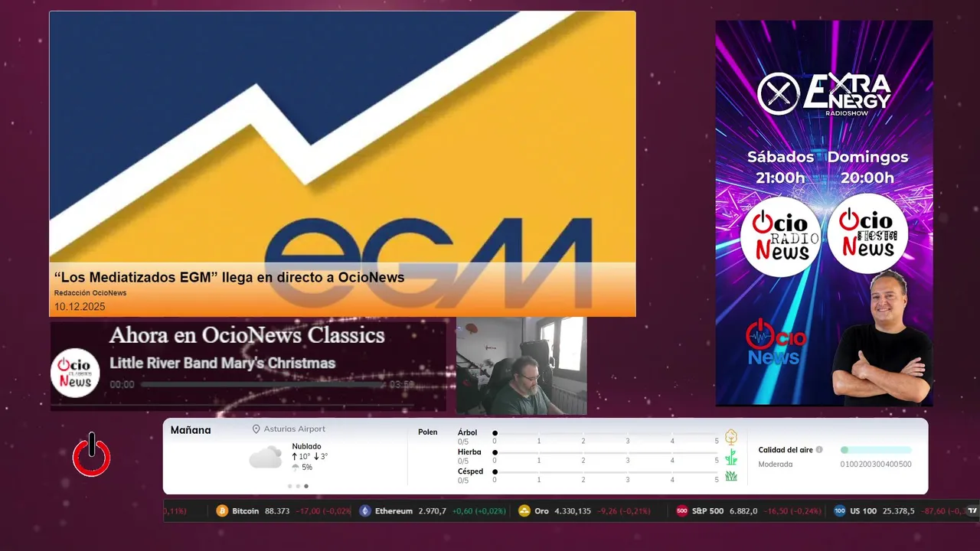Click the Domingos 20:00h schedule text

coord(867,167)
